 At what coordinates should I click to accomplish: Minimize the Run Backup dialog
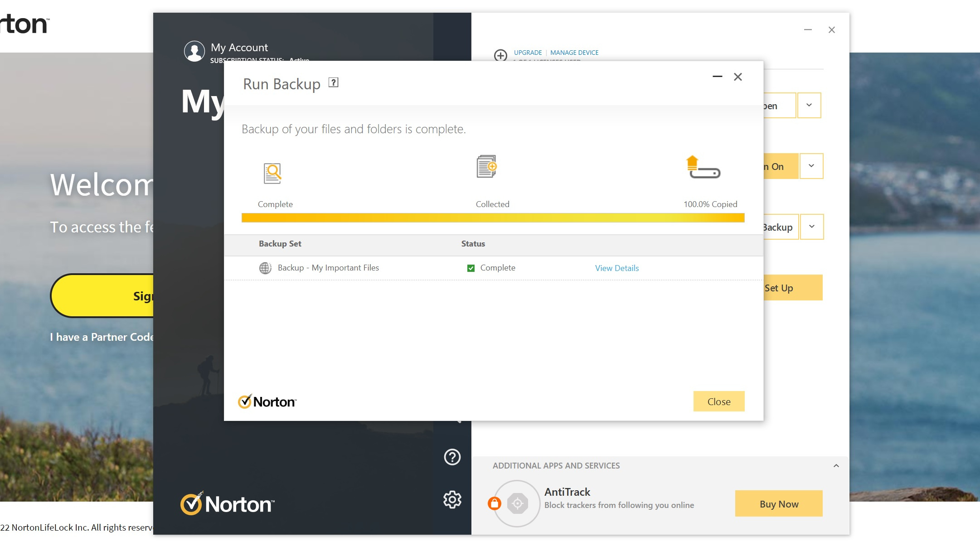tap(718, 77)
